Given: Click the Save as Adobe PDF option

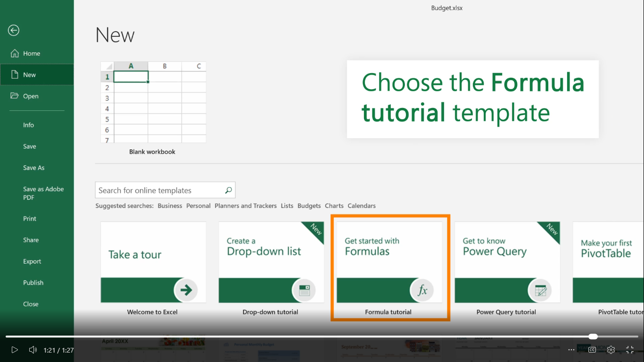Looking at the screenshot, I should pos(43,193).
